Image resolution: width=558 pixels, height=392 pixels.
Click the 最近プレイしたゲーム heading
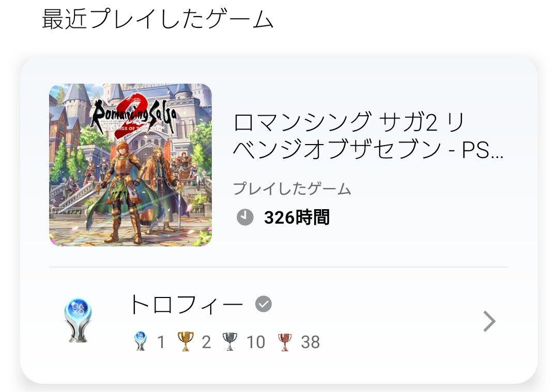pyautogui.click(x=158, y=19)
